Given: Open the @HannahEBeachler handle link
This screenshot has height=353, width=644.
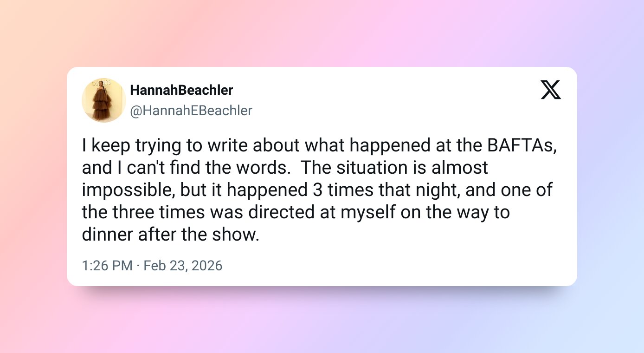Looking at the screenshot, I should click(191, 111).
